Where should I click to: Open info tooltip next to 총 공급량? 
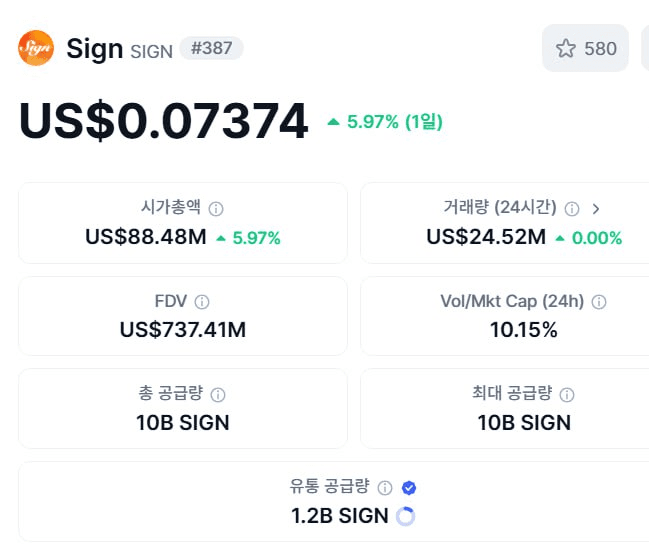click(x=218, y=395)
